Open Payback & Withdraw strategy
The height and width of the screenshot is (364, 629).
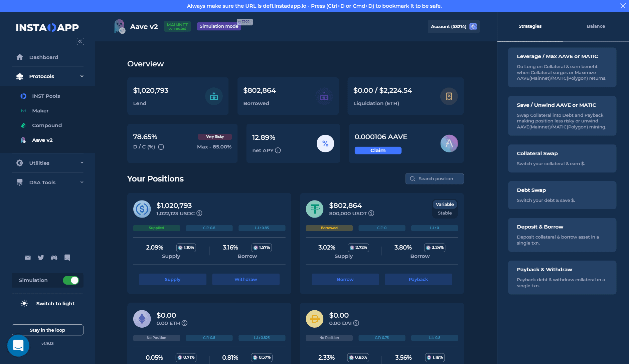(x=562, y=278)
